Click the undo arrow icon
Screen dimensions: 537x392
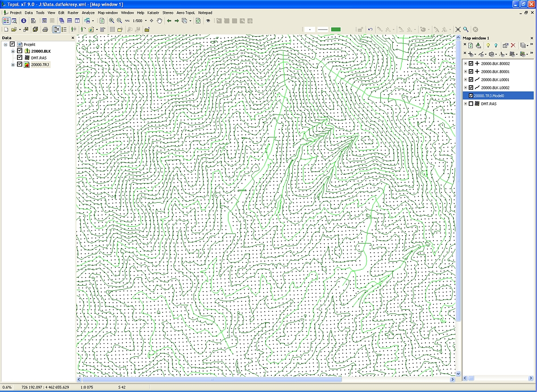click(370, 29)
